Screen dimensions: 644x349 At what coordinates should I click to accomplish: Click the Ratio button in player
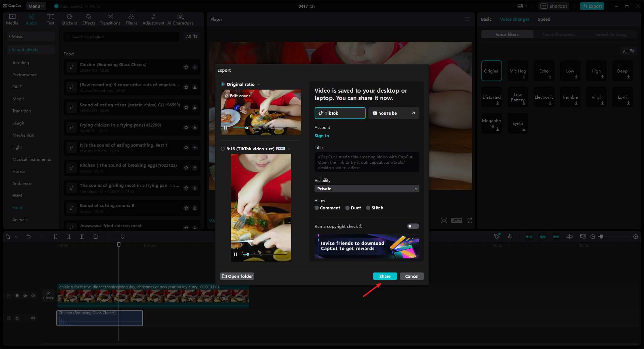[x=457, y=220]
